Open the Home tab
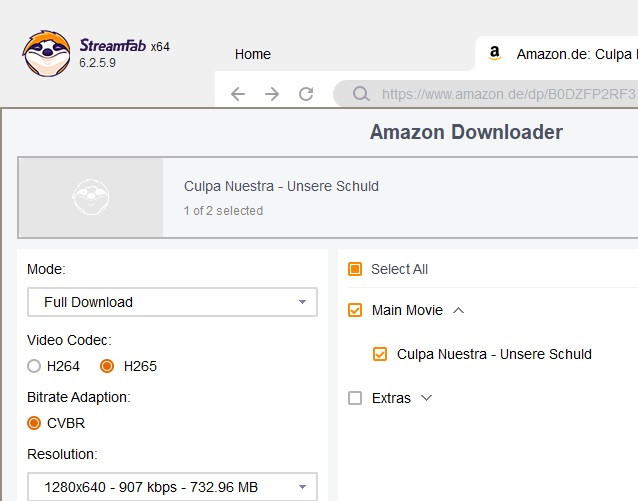Screen dimensions: 638x501 click(x=253, y=54)
